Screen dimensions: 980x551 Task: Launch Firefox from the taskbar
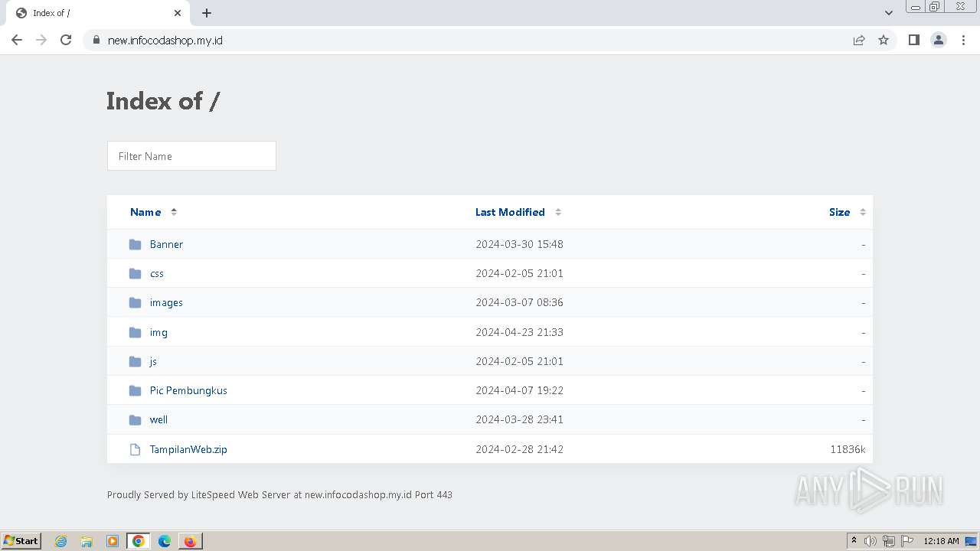[x=190, y=541]
